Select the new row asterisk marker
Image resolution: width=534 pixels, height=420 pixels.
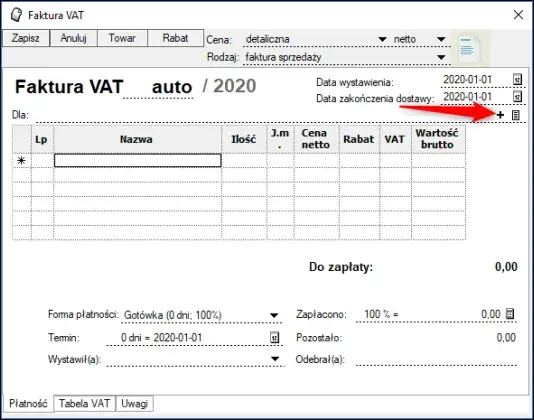pyautogui.click(x=22, y=160)
